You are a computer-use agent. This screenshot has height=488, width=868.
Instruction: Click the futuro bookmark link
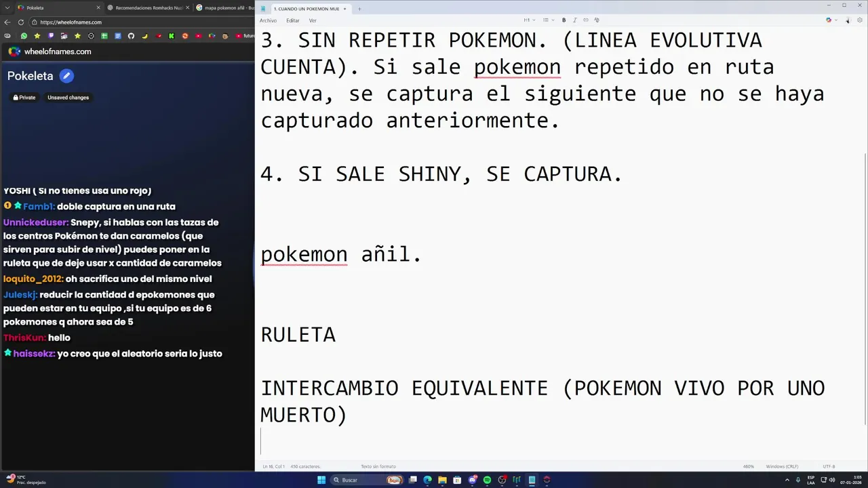pos(245,36)
